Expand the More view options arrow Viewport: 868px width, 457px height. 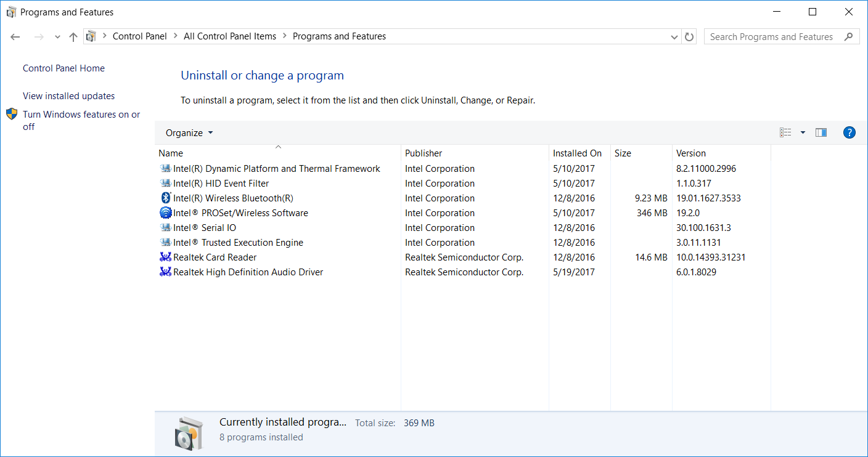(803, 132)
